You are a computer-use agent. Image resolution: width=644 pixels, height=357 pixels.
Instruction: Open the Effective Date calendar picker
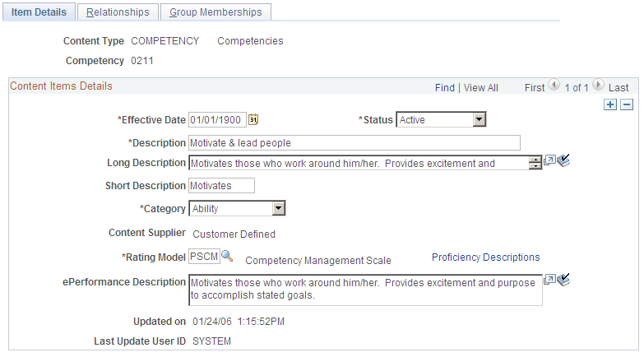[x=253, y=119]
